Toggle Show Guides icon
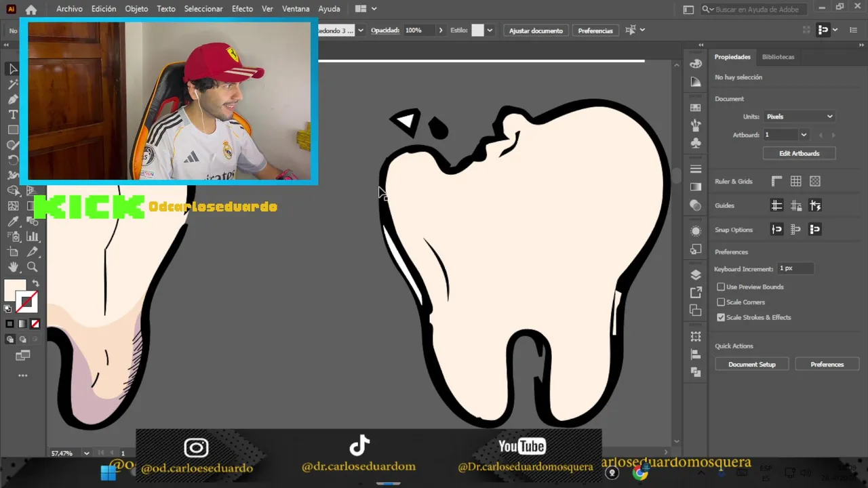The image size is (868, 488). tap(777, 205)
